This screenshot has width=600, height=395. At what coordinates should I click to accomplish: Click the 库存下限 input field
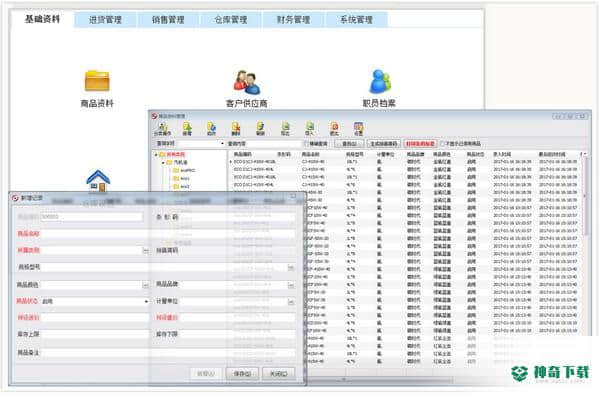click(237, 334)
